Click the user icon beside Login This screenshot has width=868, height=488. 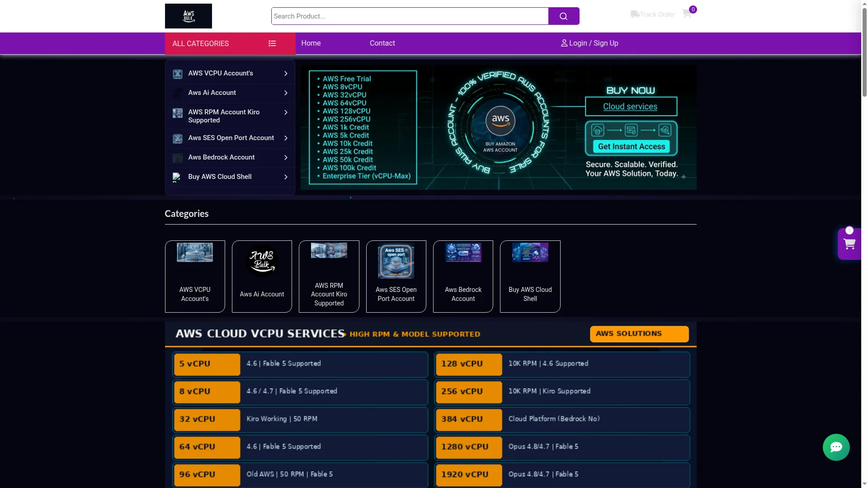[x=564, y=43]
